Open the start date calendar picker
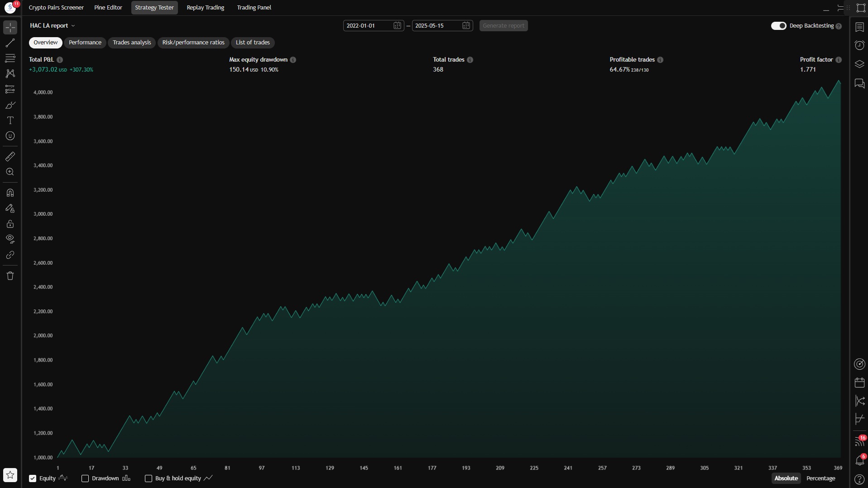Viewport: 868px width, 488px height. tap(397, 26)
